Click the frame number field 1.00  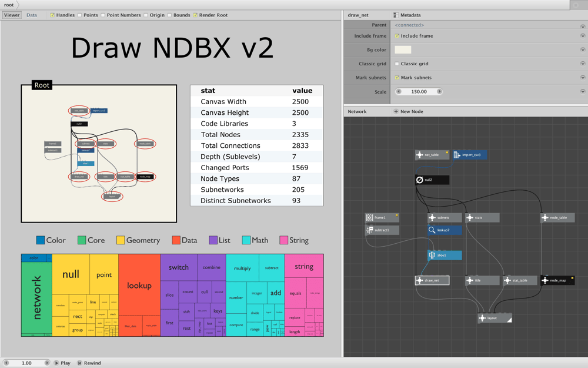(x=26, y=363)
